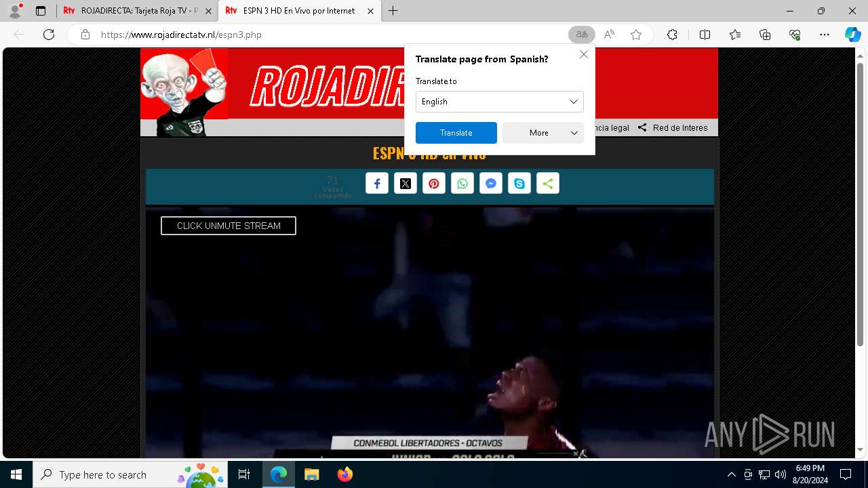This screenshot has width=868, height=488.
Task: Close the translate popup
Action: pyautogui.click(x=584, y=54)
